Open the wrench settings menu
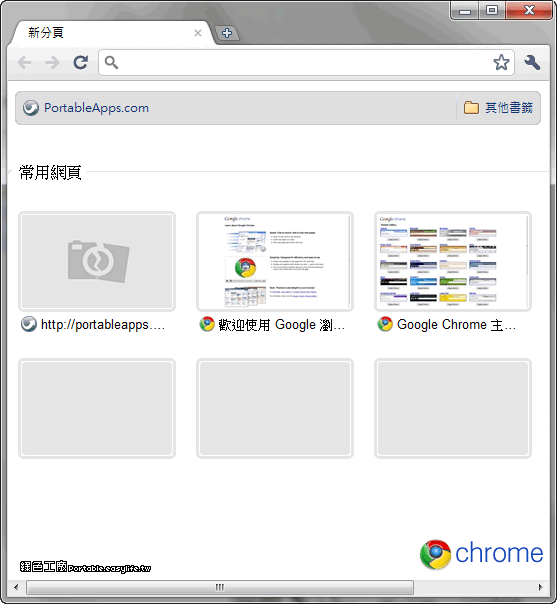Image resolution: width=557 pixels, height=604 pixels. click(x=532, y=62)
